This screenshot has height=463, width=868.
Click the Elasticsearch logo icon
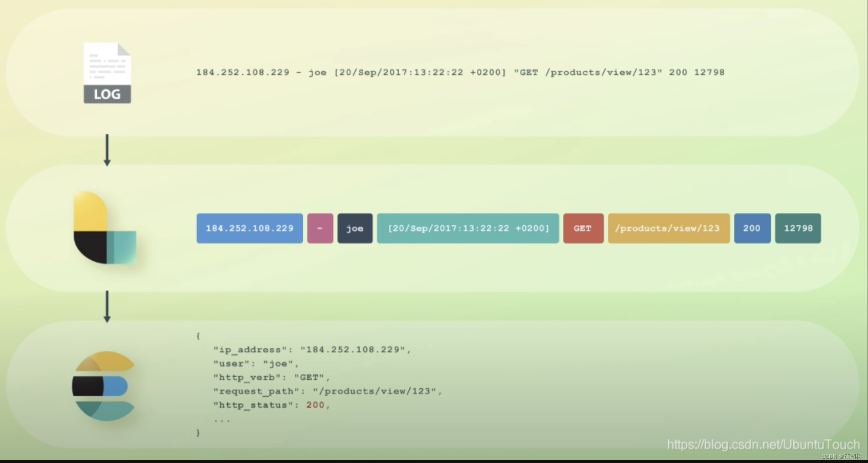pyautogui.click(x=103, y=386)
